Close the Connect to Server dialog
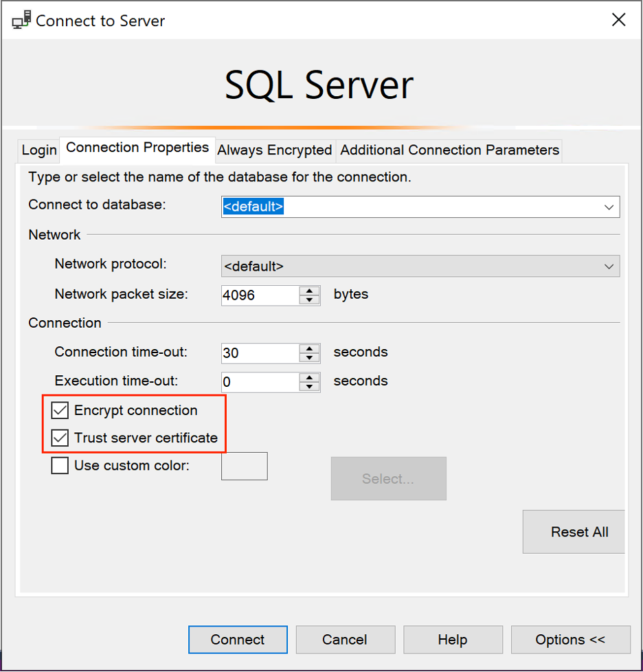This screenshot has height=672, width=643. [x=618, y=20]
